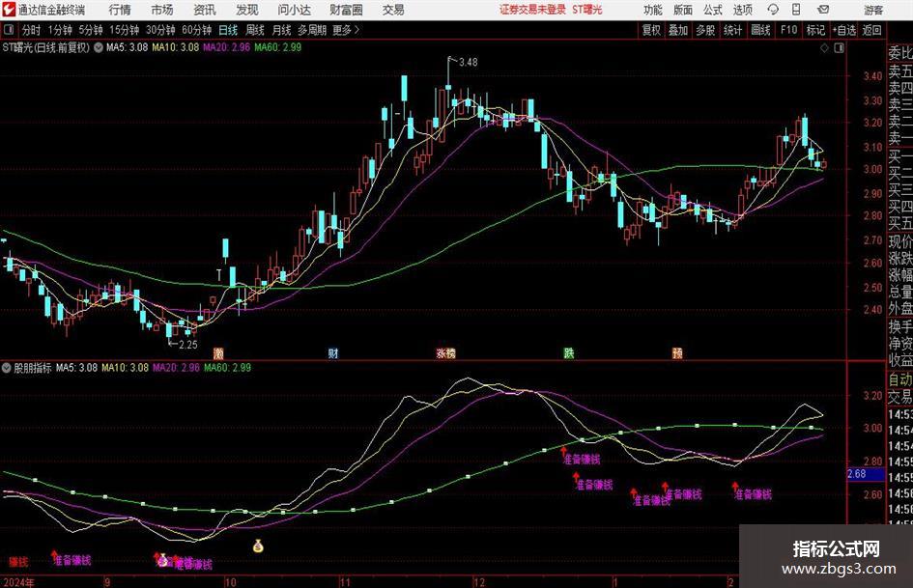Viewport: 913px width, 588px height.
Task: Click the 3.48 high price label
Action: tap(469, 62)
